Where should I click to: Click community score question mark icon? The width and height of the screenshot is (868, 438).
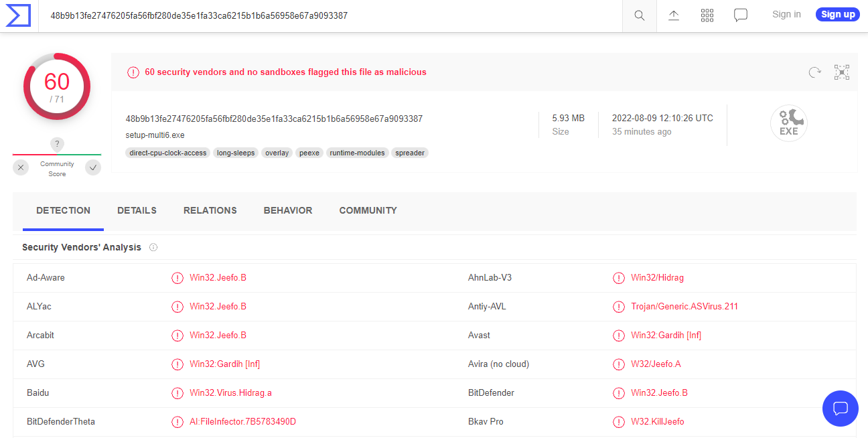tap(58, 144)
